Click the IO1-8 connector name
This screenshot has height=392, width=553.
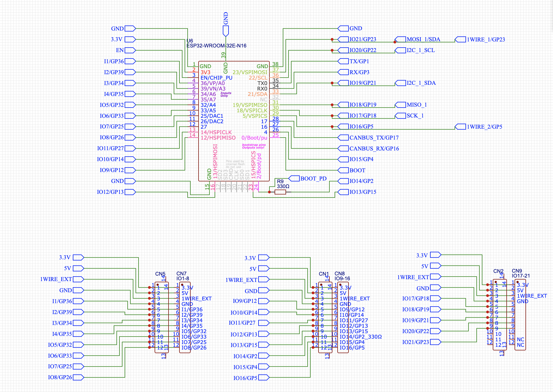click(x=183, y=278)
